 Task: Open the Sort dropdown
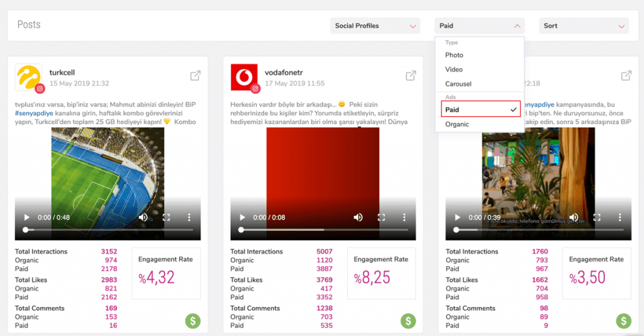(584, 25)
